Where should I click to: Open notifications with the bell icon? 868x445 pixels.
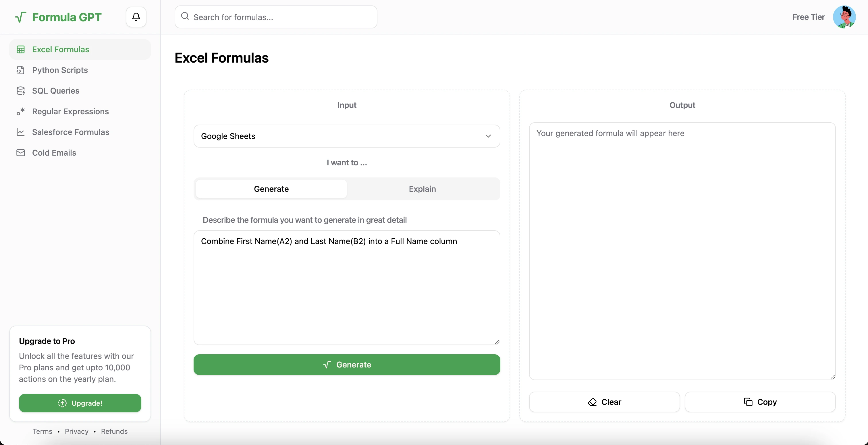click(136, 17)
